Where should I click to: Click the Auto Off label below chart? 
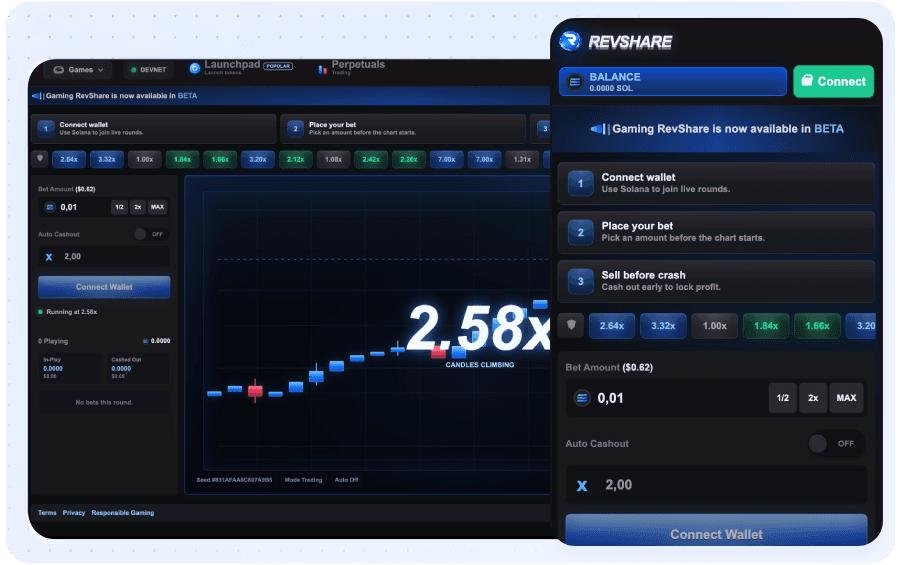coord(346,479)
